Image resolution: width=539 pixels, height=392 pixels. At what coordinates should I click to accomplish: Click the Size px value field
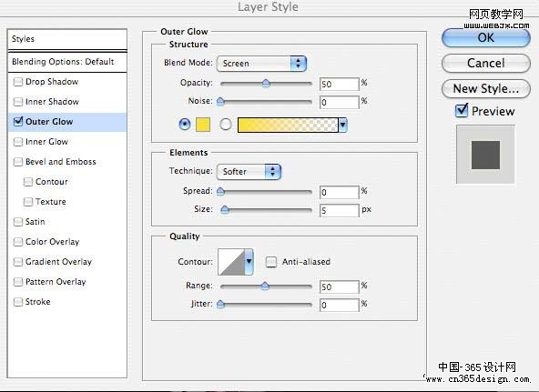[340, 210]
